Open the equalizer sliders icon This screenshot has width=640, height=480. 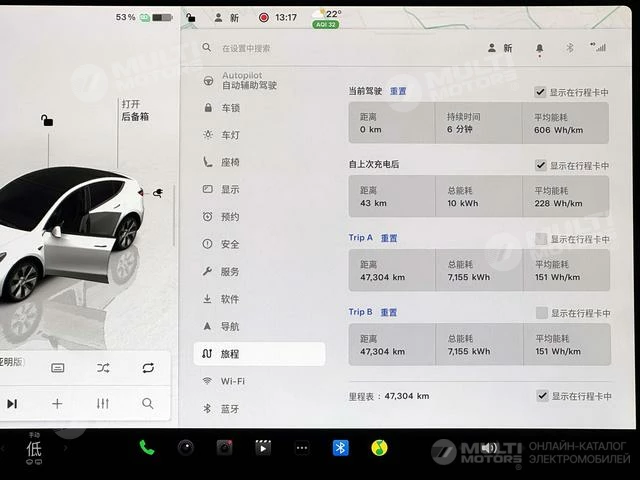pos(102,404)
